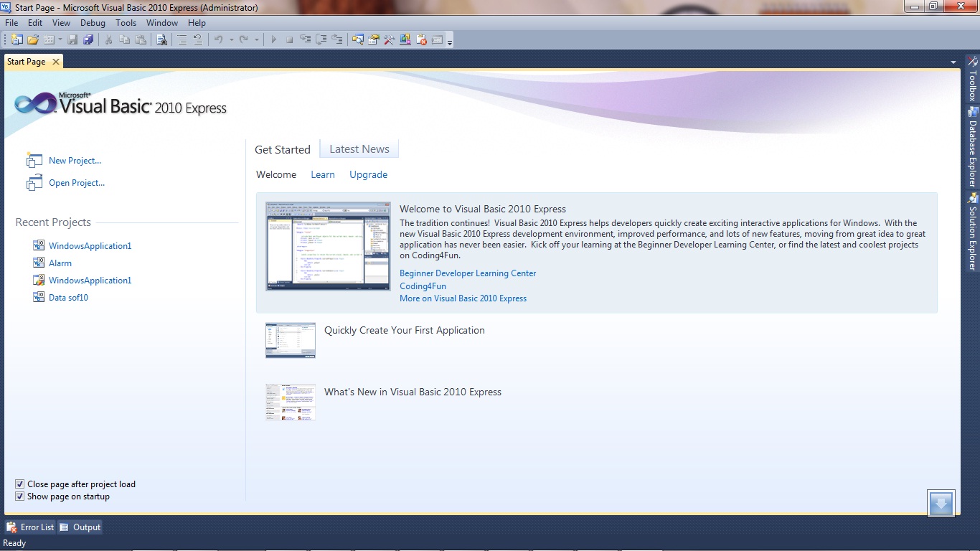Screen dimensions: 980x551
Task: Open the Solution Explorer side tab
Action: (x=972, y=232)
